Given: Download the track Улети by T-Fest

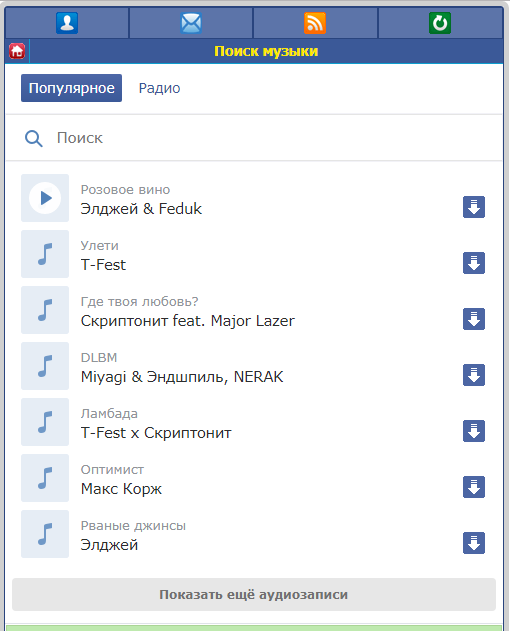Looking at the screenshot, I should [x=474, y=263].
